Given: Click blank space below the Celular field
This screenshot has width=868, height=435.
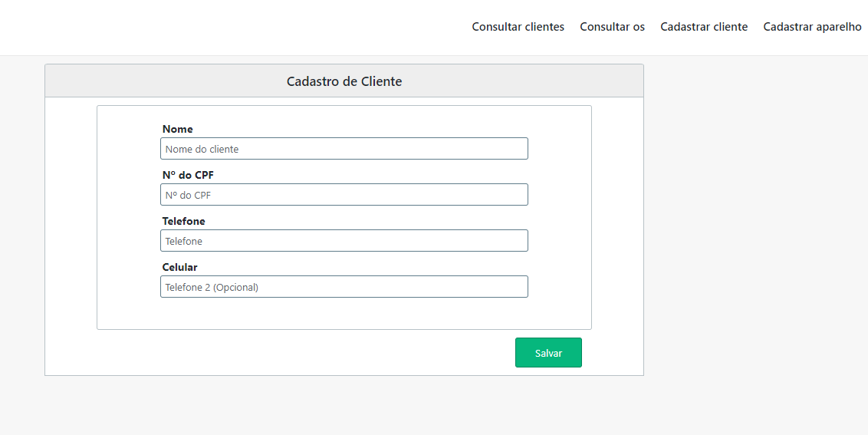Looking at the screenshot, I should 344,313.
